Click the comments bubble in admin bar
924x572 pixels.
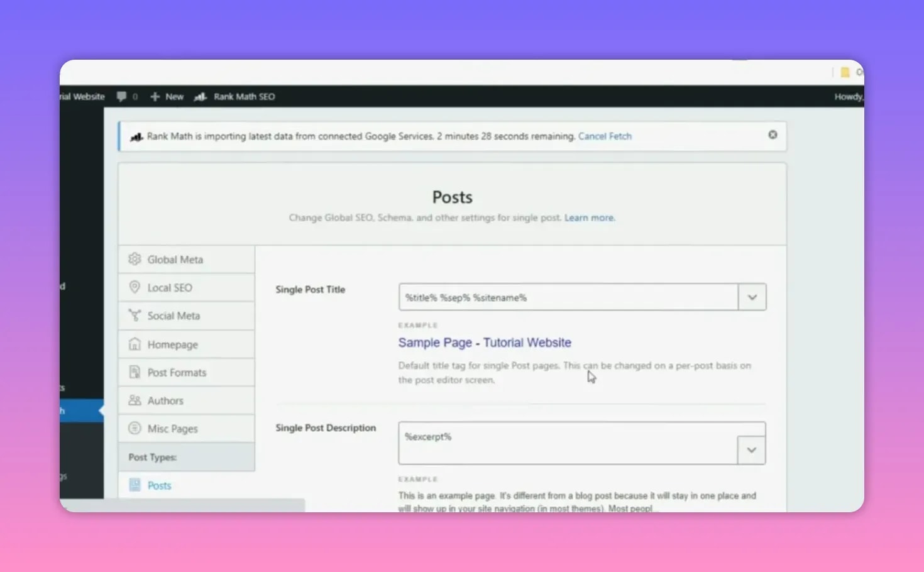[x=122, y=96]
